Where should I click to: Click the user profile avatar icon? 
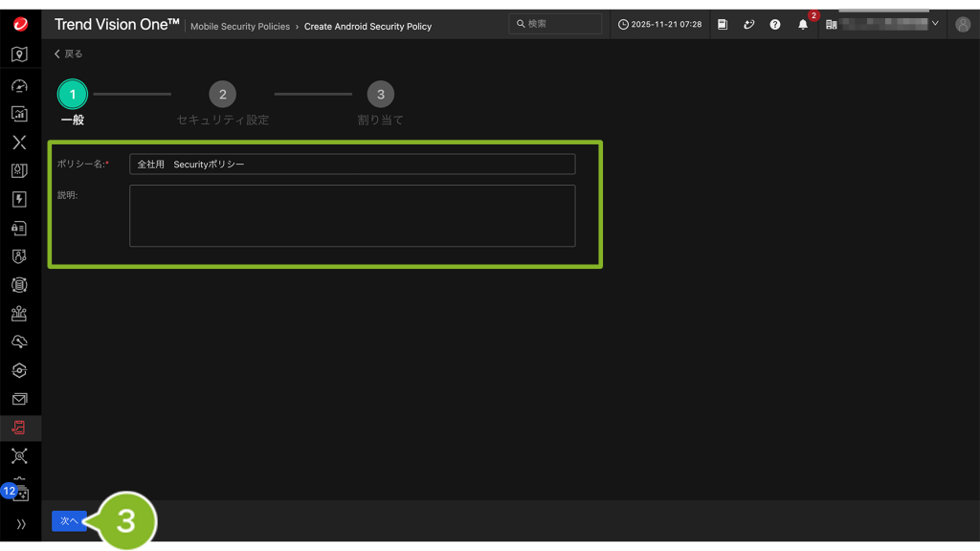[x=962, y=25]
